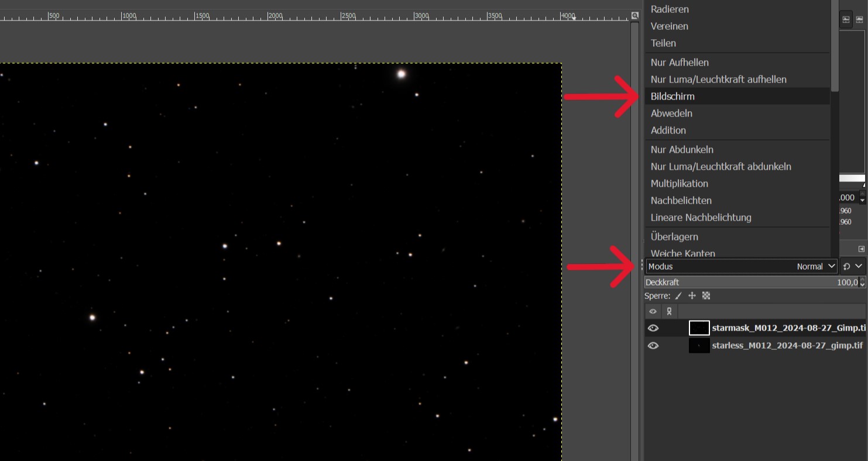Click the starmask layer thumbnail

coord(699,328)
